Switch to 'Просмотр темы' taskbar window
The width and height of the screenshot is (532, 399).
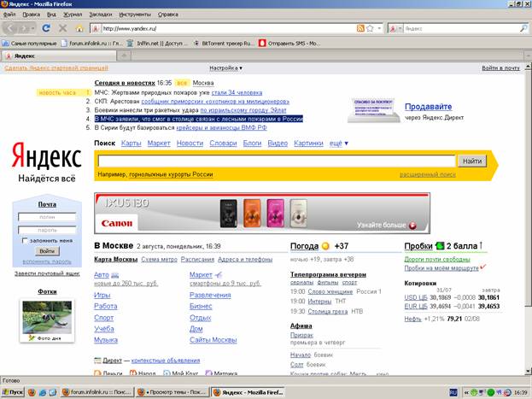click(172, 392)
